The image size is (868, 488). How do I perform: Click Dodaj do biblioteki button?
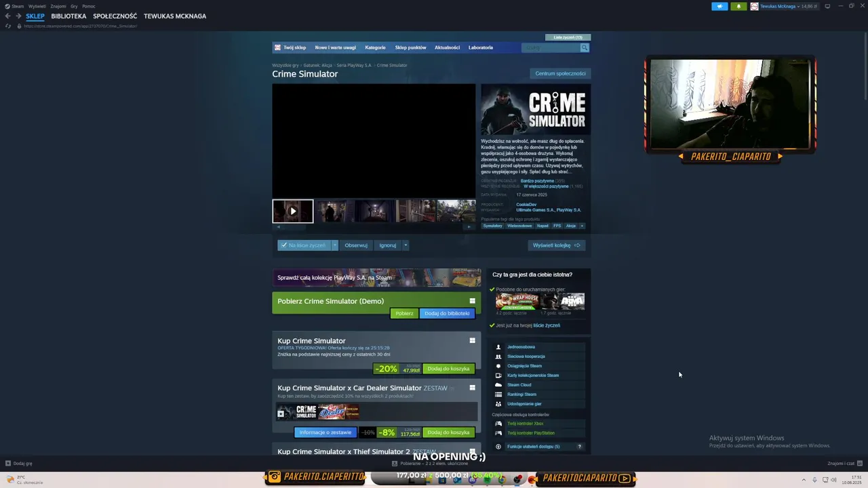pos(447,313)
